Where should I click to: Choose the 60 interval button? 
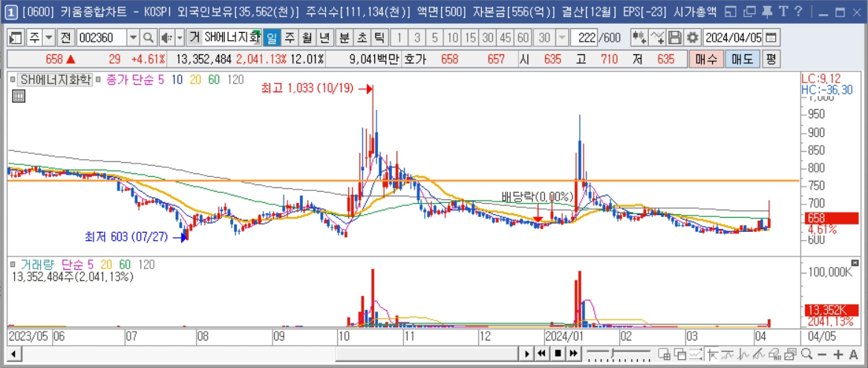523,38
